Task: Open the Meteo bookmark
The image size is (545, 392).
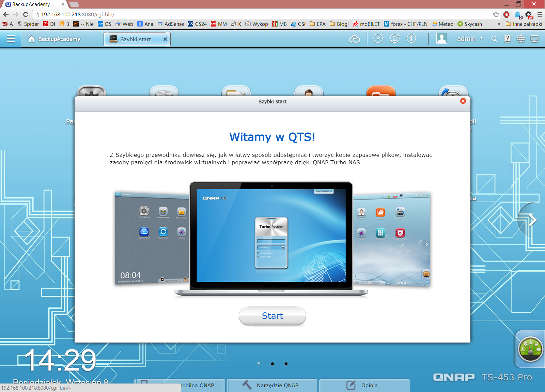Action: tap(442, 24)
